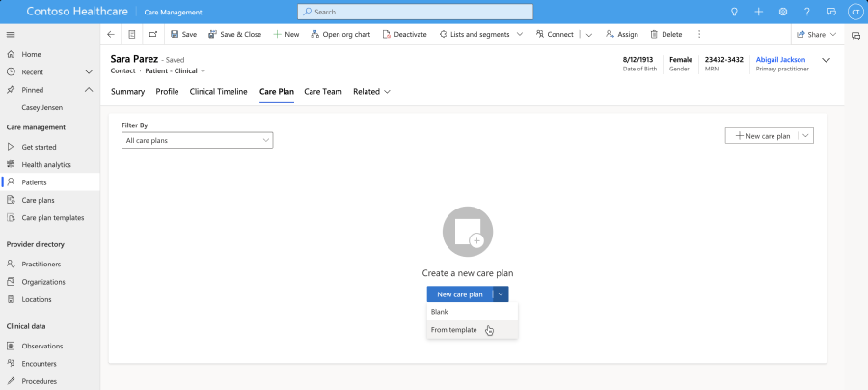Click the more commands ellipsis icon
The width and height of the screenshot is (868, 390).
[699, 34]
